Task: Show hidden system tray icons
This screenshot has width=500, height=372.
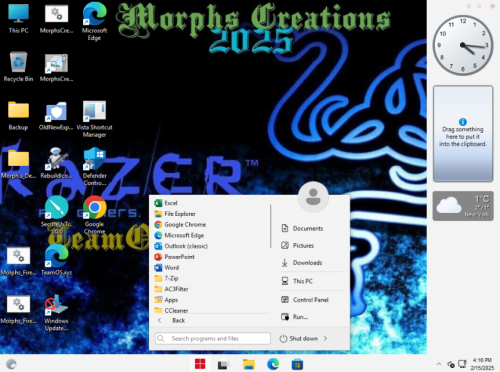Action: (x=439, y=364)
